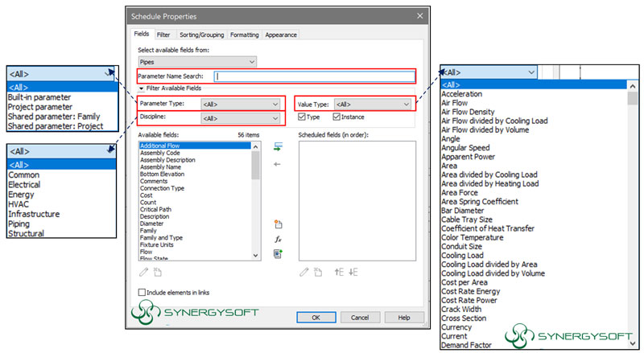This screenshot has height=353, width=644.
Task: Click the Move parameter down icon
Action: pos(353,272)
